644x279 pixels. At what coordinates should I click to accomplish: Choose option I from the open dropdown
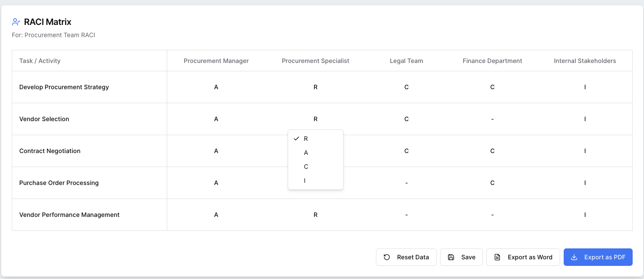pos(316,181)
